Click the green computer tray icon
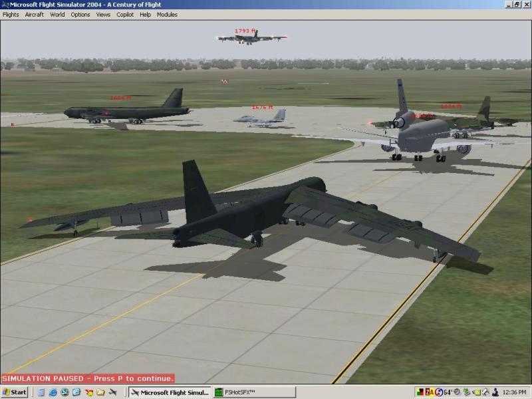This screenshot has width=532, height=399. coord(467,392)
